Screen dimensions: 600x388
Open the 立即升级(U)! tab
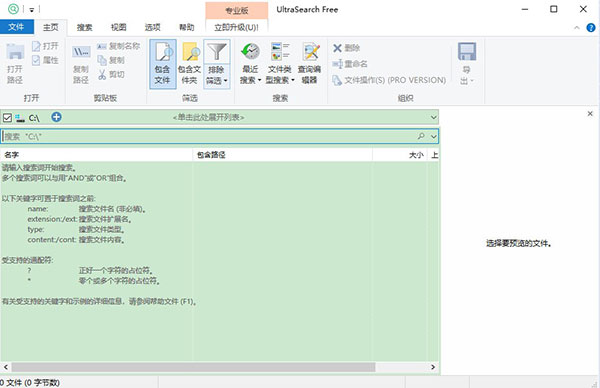point(236,27)
